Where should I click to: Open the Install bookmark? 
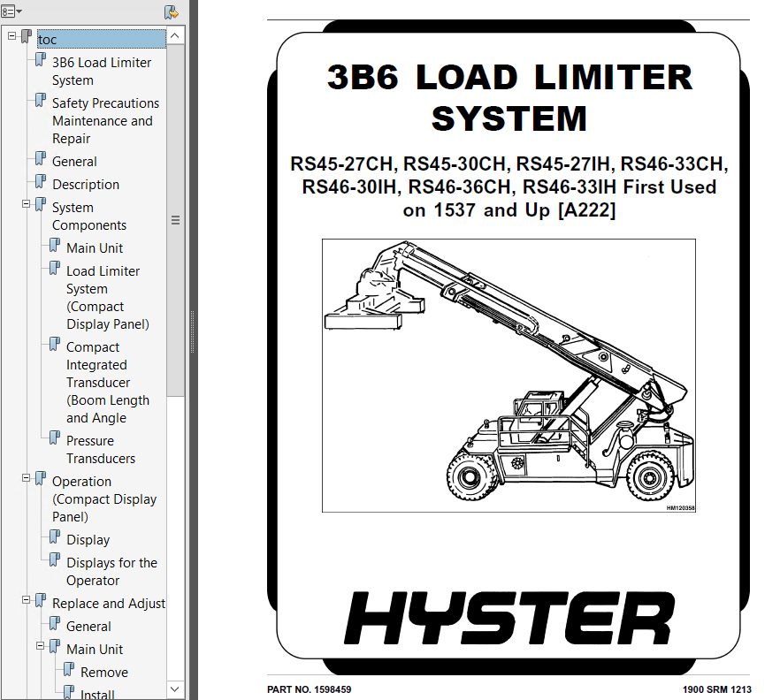click(97, 694)
